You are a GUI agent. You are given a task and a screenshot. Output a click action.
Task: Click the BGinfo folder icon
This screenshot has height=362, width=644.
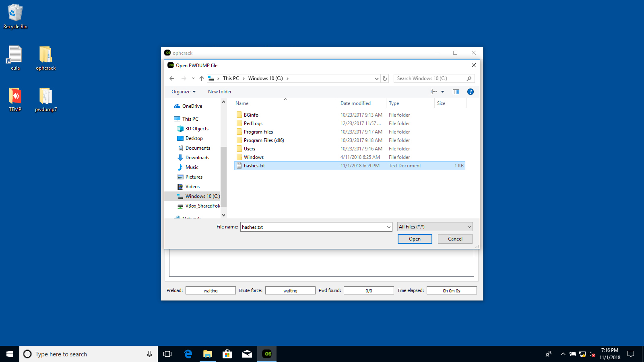pyautogui.click(x=239, y=115)
